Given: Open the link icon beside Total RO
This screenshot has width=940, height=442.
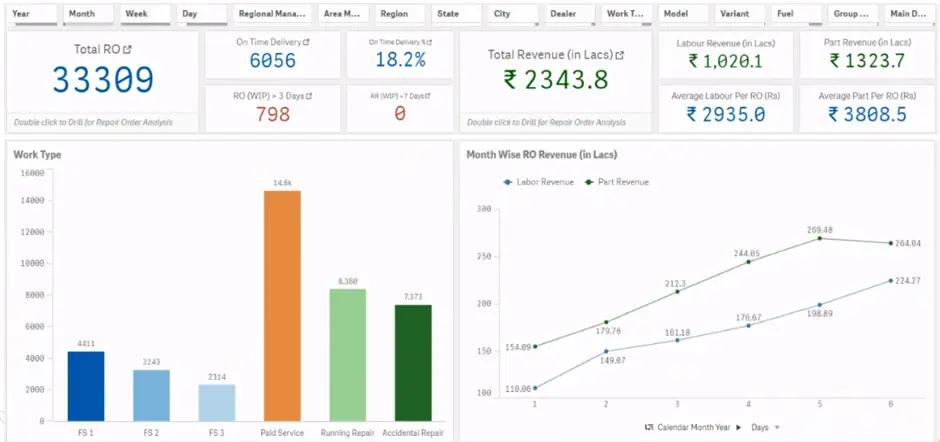Looking at the screenshot, I should pyautogui.click(x=127, y=49).
